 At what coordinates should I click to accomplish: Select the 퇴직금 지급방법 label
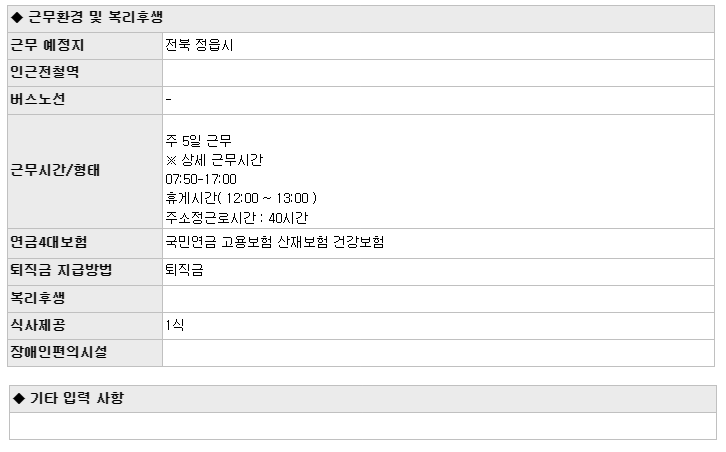(x=61, y=270)
